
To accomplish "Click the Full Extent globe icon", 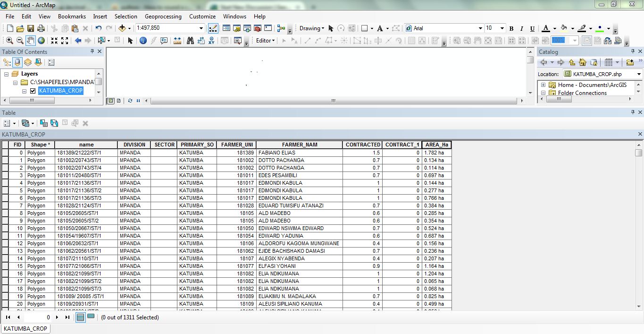I will (42, 41).
